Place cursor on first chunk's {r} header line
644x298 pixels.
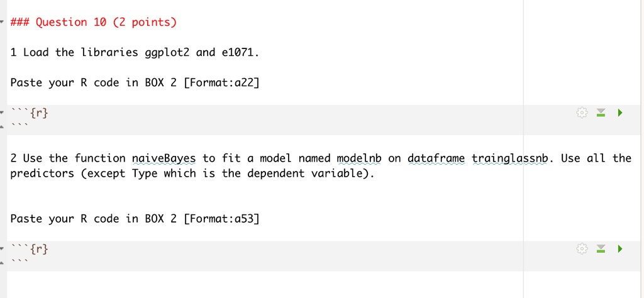point(30,113)
